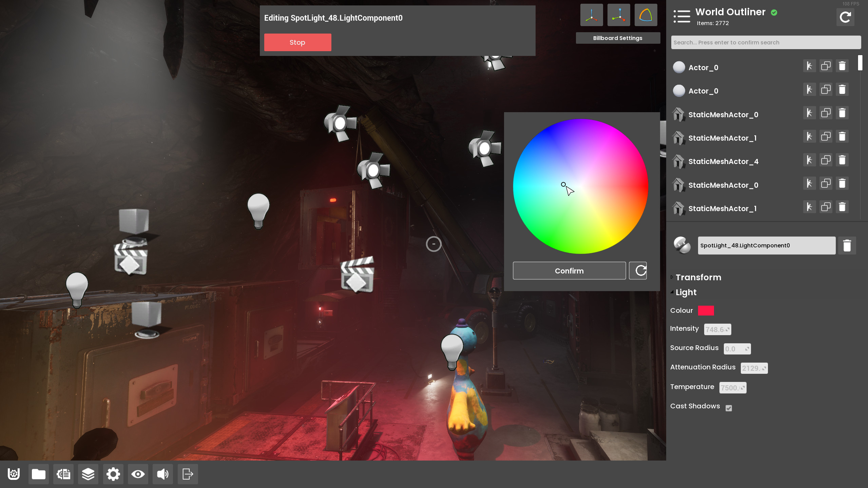Click the speaker audio icon
868x488 pixels.
(x=162, y=474)
